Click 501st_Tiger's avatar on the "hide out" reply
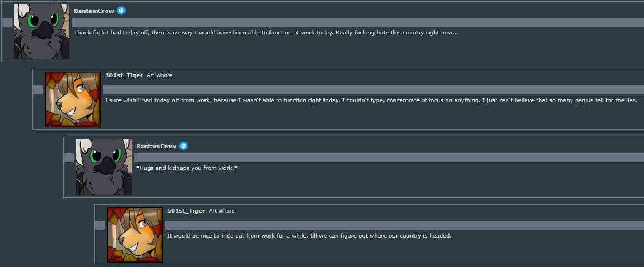The image size is (644, 267). coord(135,234)
